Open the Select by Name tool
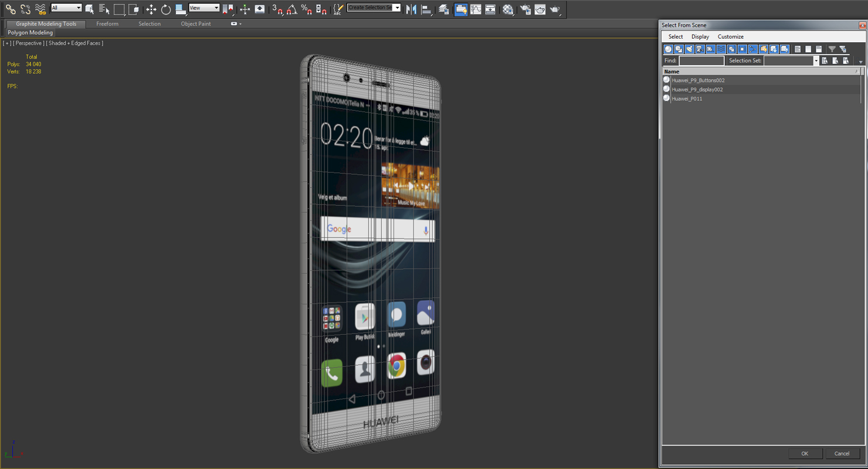 [104, 9]
